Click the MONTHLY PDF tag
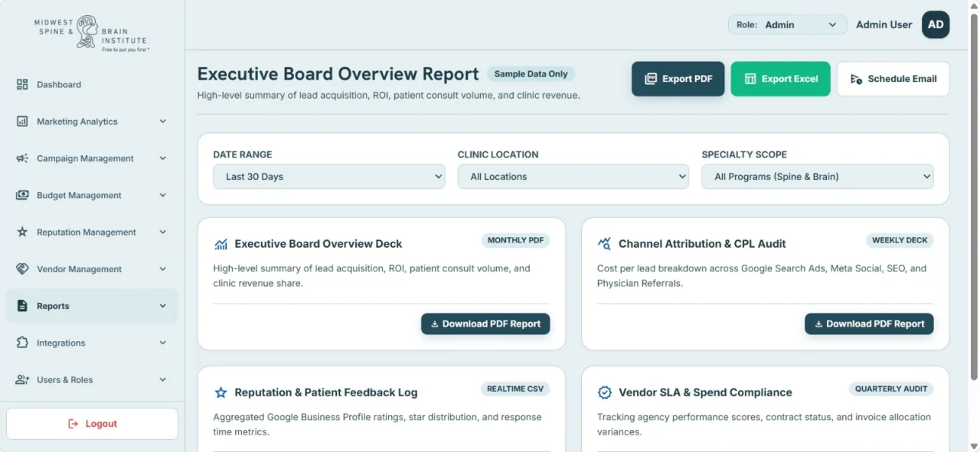This screenshot has width=980, height=452. pos(516,240)
